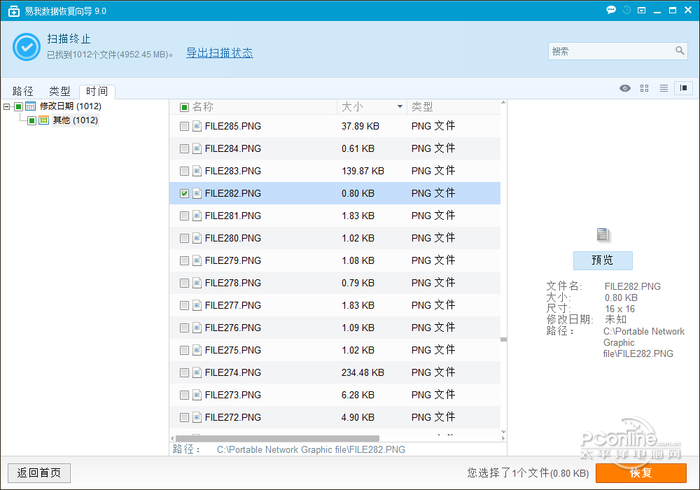
Task: Click the preview pane file thumbnail
Action: point(602,234)
